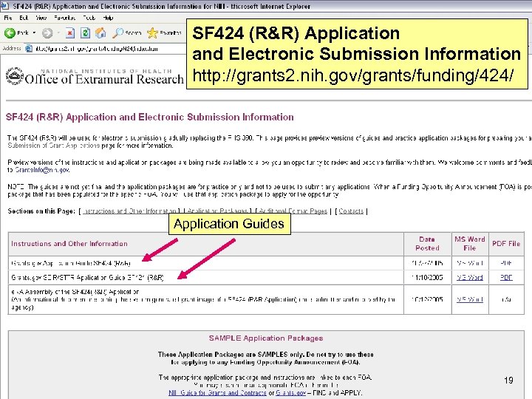This screenshot has height=399, width=532.
Task: Click the GrantsInfo@nih.gov email link
Action: (x=42, y=170)
